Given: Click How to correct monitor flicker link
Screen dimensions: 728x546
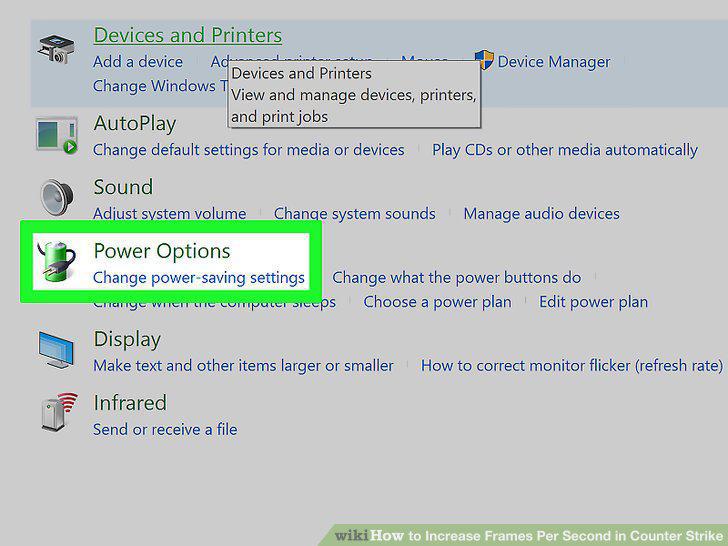Looking at the screenshot, I should point(572,366).
